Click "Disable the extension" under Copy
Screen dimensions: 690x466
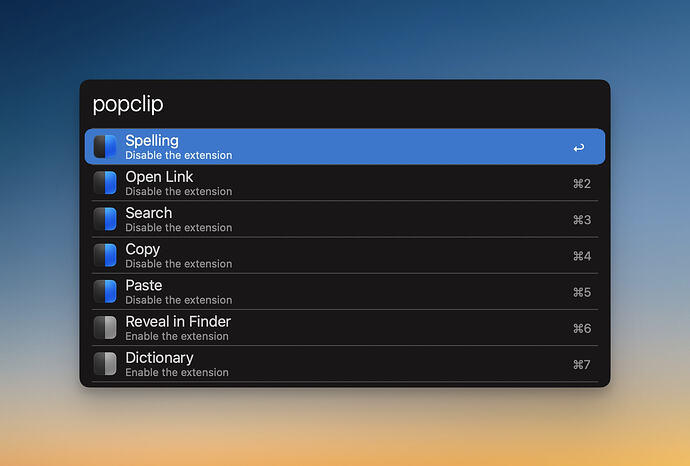coord(179,264)
